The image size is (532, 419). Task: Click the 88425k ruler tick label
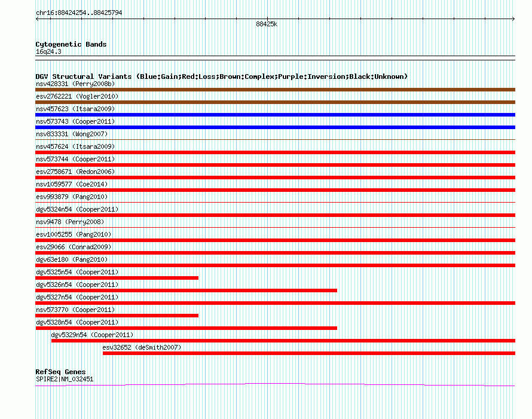[x=267, y=24]
